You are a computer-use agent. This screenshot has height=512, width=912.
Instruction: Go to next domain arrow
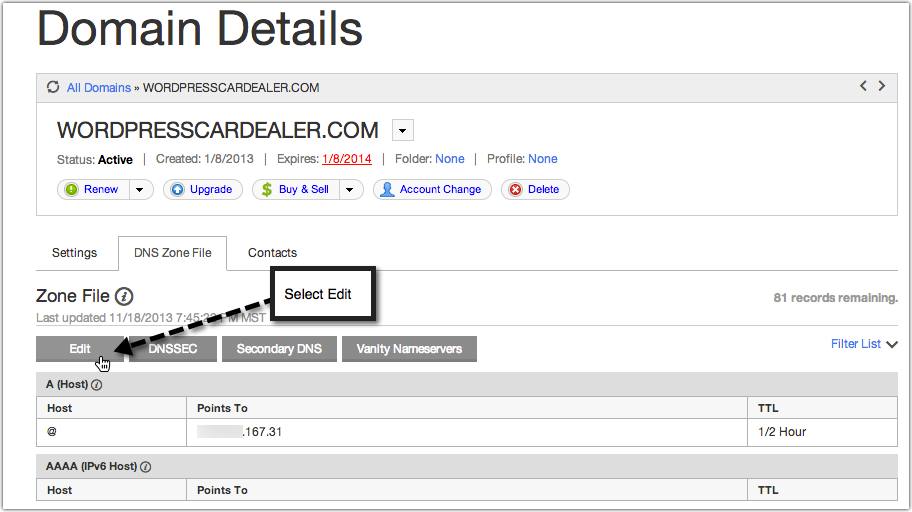[882, 87]
